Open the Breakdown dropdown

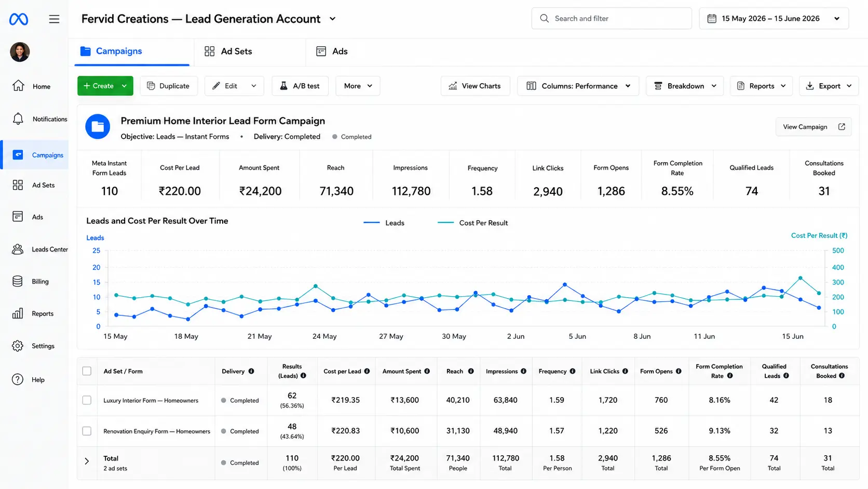685,86
